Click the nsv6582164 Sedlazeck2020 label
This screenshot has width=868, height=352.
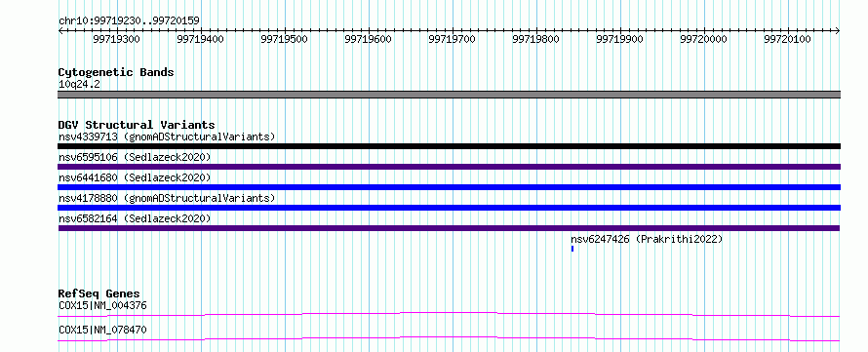click(135, 218)
